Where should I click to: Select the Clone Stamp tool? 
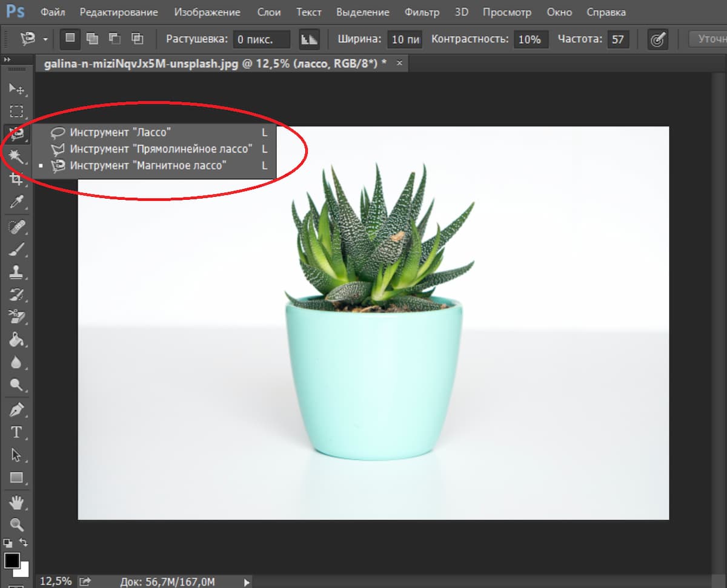click(16, 272)
